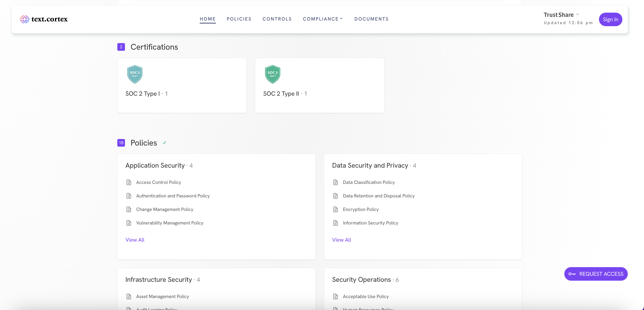
Task: Click the Request Access button
Action: click(596, 274)
